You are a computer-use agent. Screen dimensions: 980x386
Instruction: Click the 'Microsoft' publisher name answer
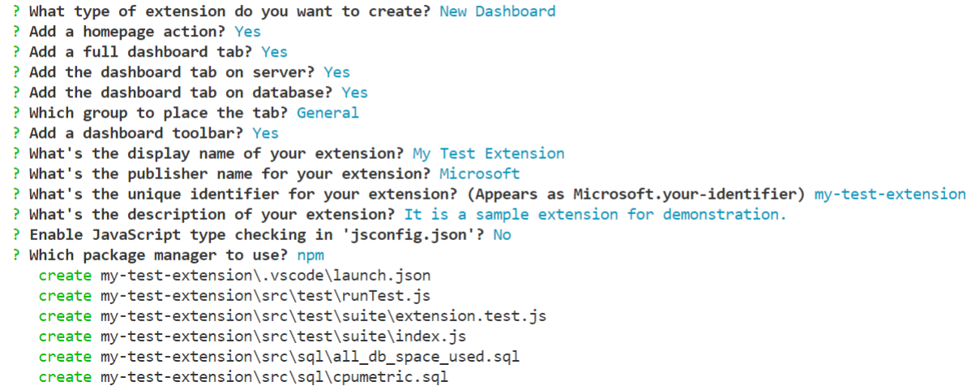(x=479, y=174)
